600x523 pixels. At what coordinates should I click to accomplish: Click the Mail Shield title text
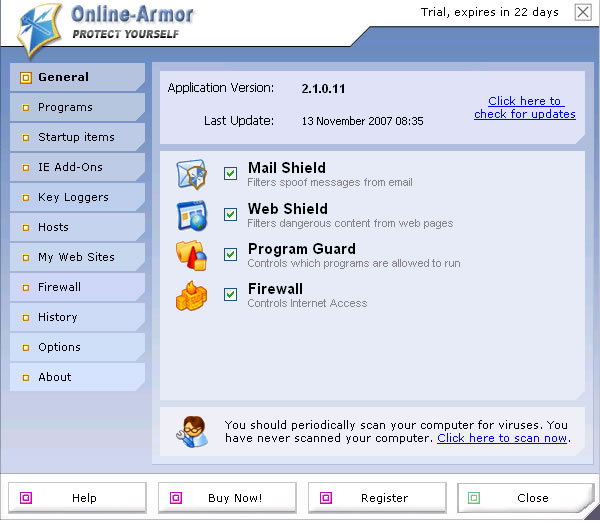point(287,168)
